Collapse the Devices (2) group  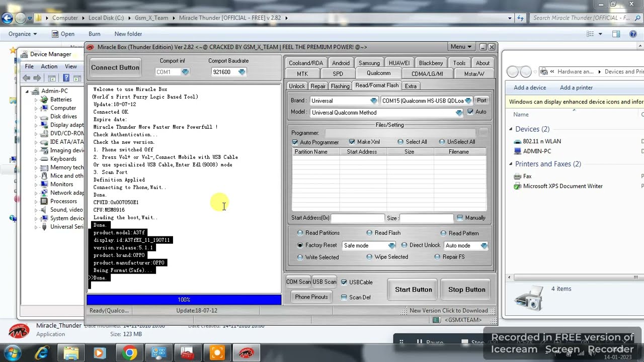tap(511, 129)
